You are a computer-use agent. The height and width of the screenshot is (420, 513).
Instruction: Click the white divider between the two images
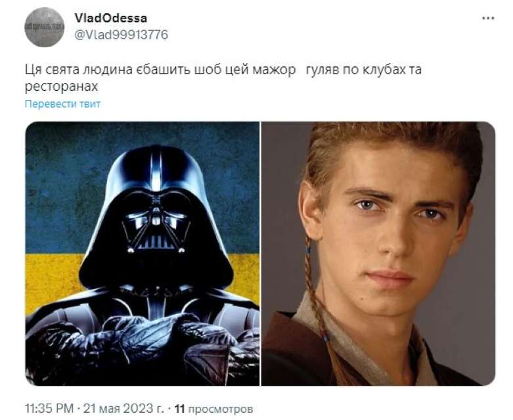click(260, 253)
